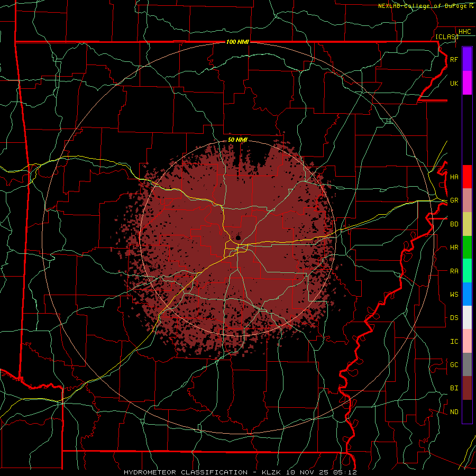The height and width of the screenshot is (476, 476).
Task: Select the light pink IC legend swatch
Action: 467,341
